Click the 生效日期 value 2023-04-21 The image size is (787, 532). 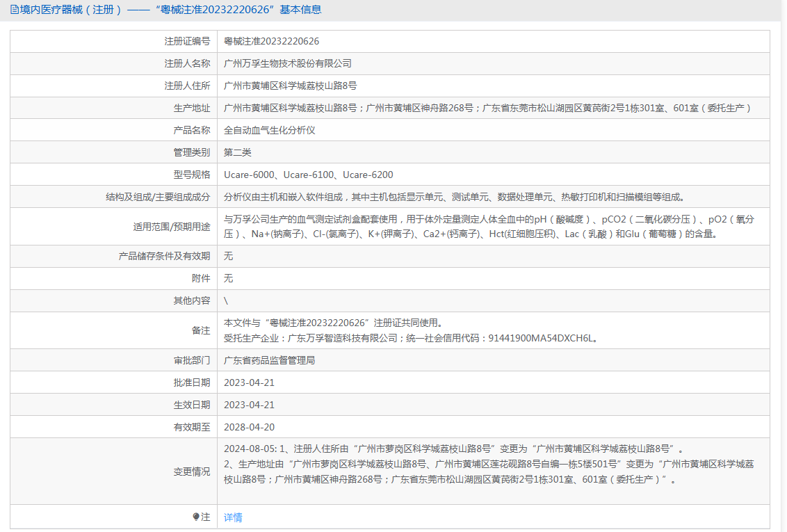pos(249,405)
